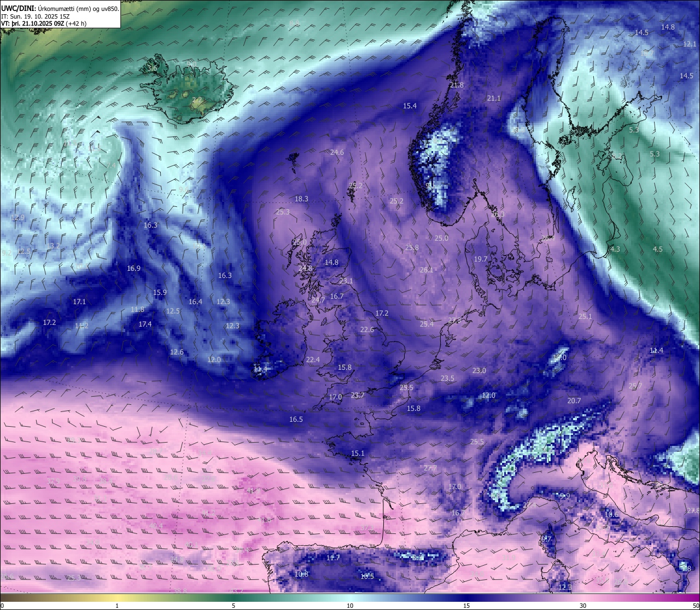Click the value 15.9 in the Atlantic
Screen dimensions: 700x610
click(x=160, y=292)
